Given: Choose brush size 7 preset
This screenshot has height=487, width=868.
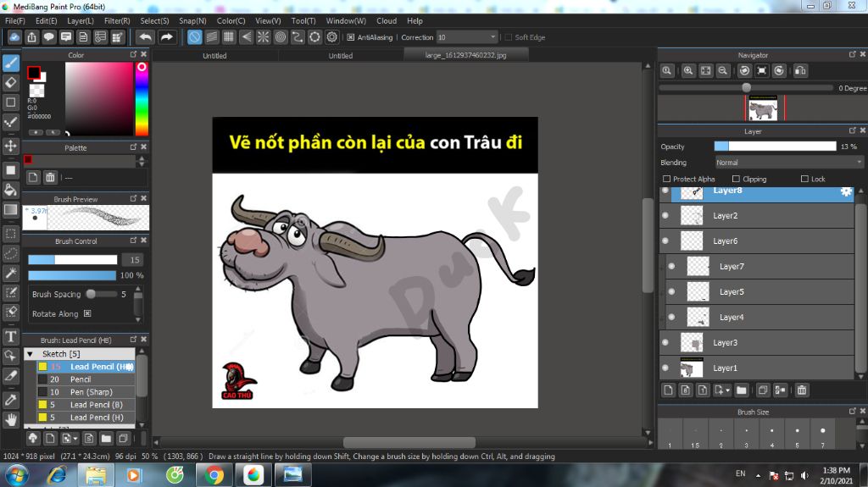Looking at the screenshot, I should tap(822, 434).
